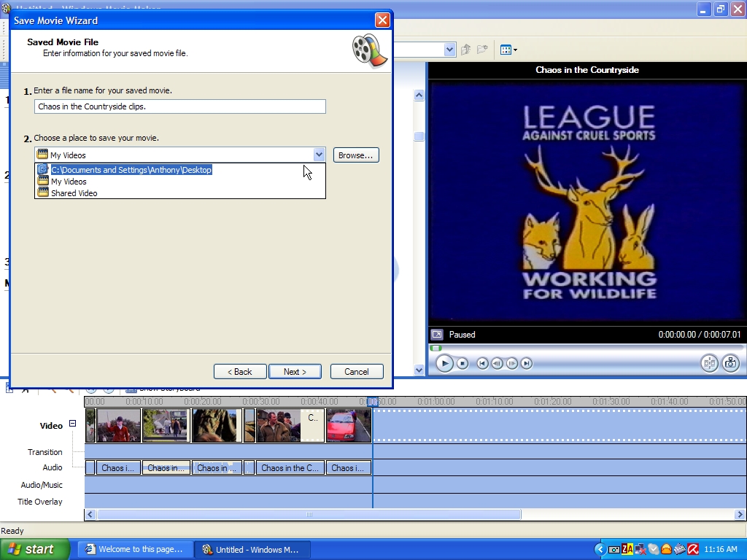Click the Browse... button

click(356, 155)
